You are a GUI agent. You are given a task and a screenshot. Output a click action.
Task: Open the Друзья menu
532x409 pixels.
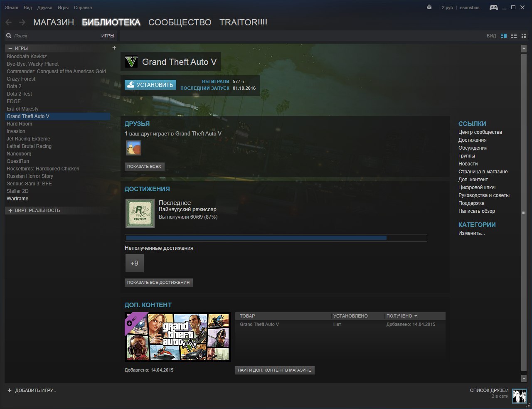tap(45, 7)
